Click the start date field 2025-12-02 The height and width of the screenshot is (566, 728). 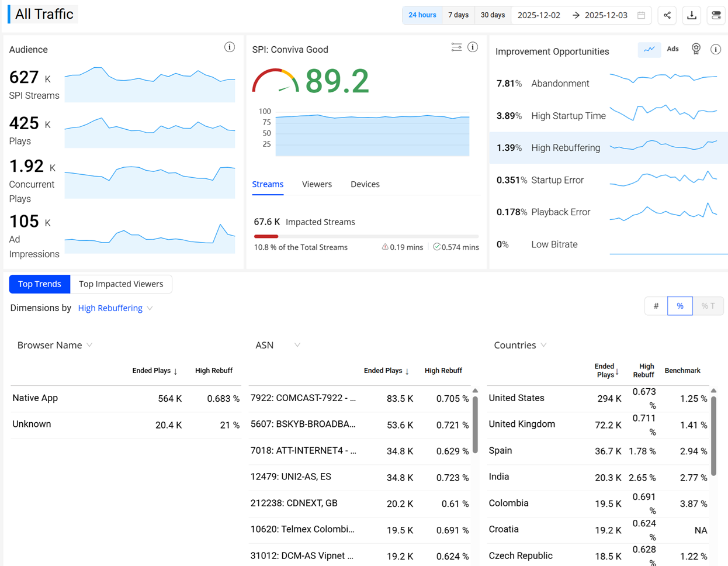coord(539,15)
